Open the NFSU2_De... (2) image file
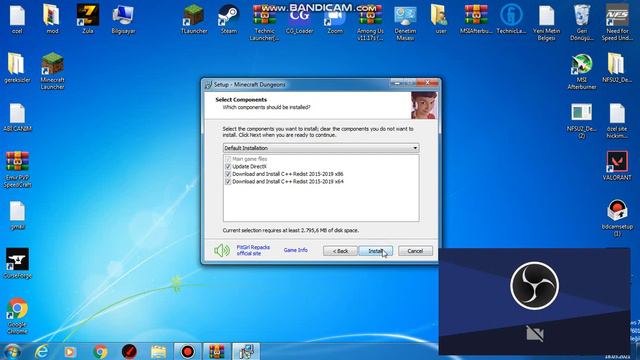This screenshot has width=640, height=360. coord(582,120)
